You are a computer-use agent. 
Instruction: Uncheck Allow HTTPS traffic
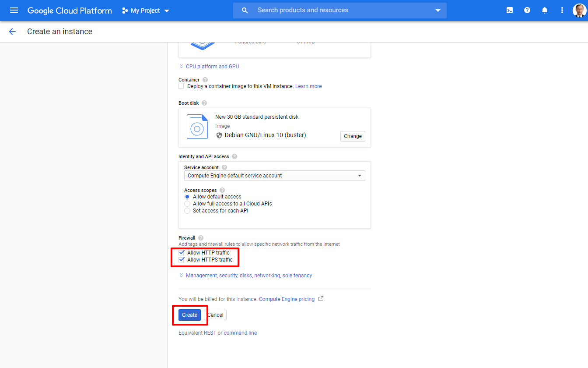pyautogui.click(x=182, y=260)
